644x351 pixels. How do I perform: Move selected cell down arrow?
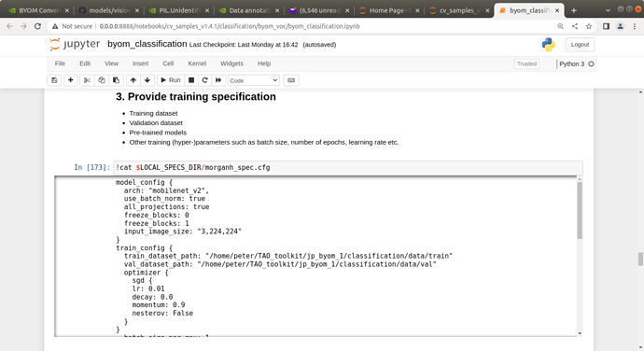147,80
